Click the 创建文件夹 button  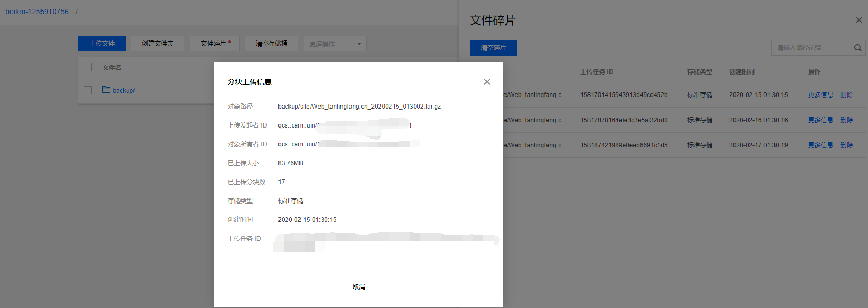pyautogui.click(x=158, y=44)
